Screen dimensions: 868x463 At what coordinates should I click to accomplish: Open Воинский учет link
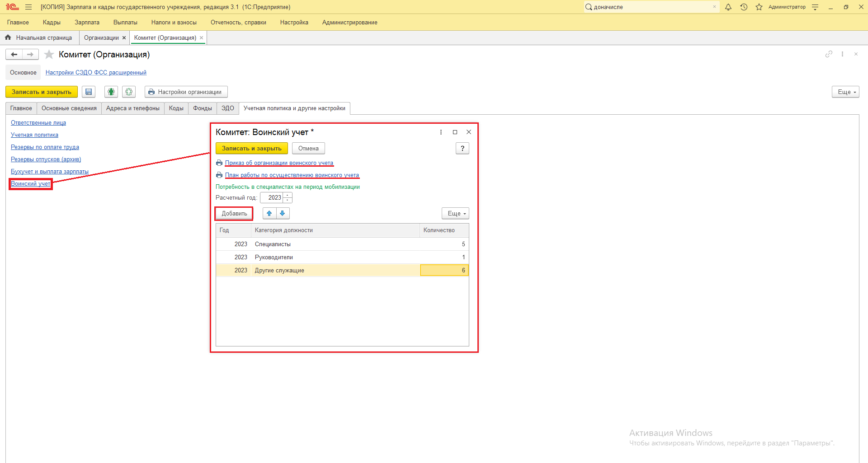pos(30,184)
